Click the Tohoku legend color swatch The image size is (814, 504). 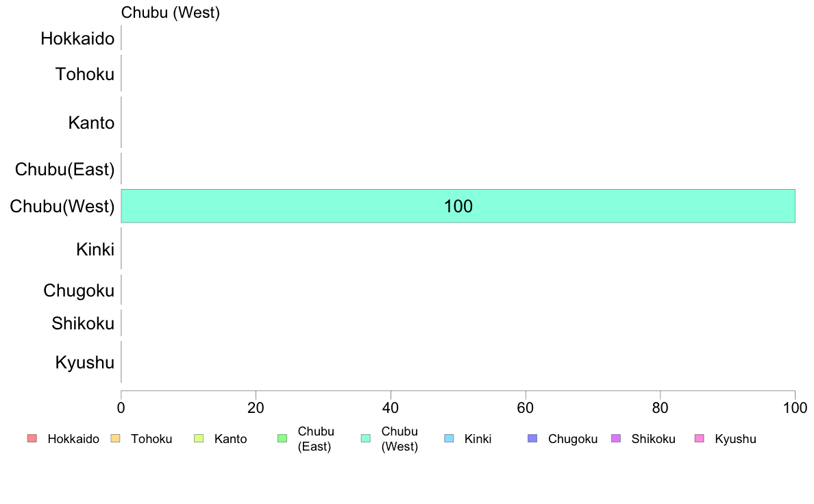click(x=115, y=438)
